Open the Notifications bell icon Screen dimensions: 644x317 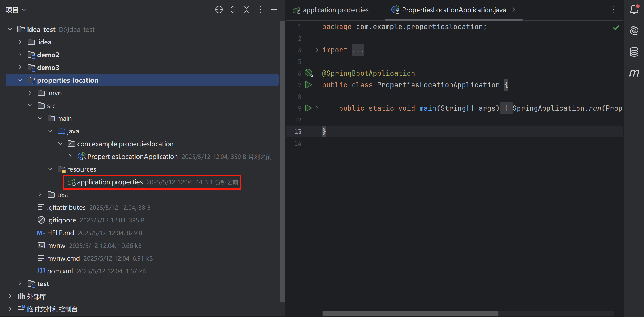pos(634,10)
